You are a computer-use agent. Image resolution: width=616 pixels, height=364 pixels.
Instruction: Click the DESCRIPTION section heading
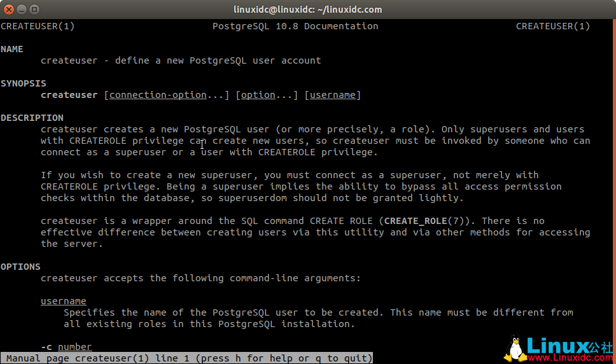click(32, 118)
